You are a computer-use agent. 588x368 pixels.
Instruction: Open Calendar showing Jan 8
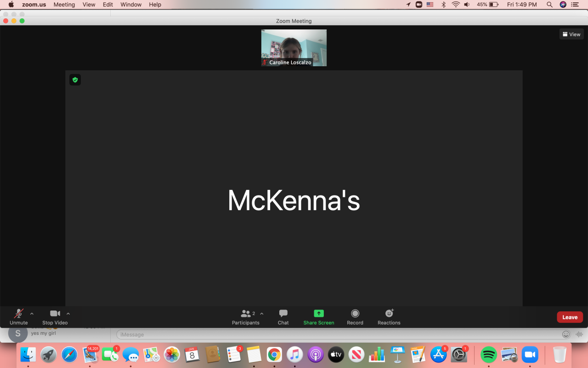pyautogui.click(x=192, y=354)
